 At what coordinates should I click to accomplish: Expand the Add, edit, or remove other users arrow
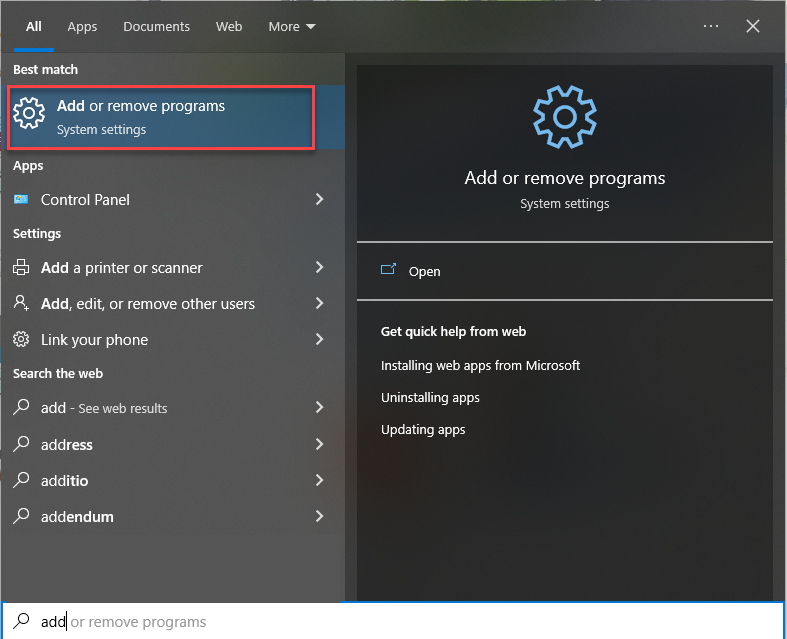(x=320, y=303)
